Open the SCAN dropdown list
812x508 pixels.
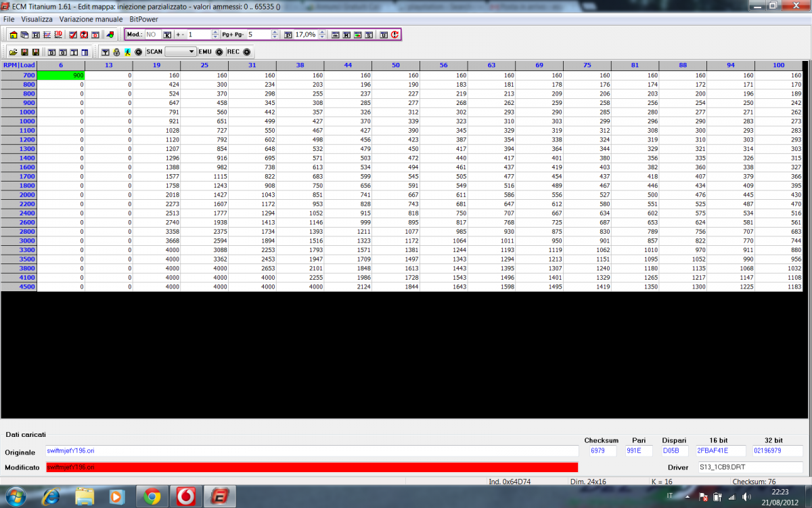191,52
